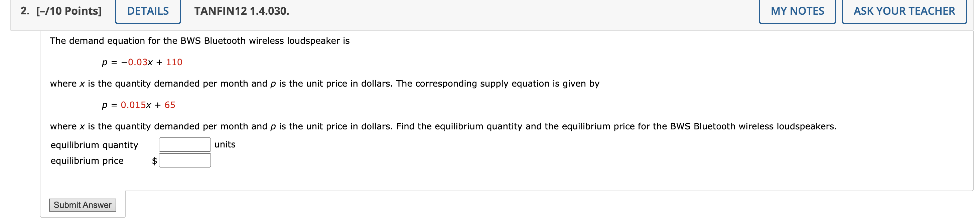Viewport: 980px width, 222px height.
Task: Open MY NOTES
Action: (x=797, y=11)
